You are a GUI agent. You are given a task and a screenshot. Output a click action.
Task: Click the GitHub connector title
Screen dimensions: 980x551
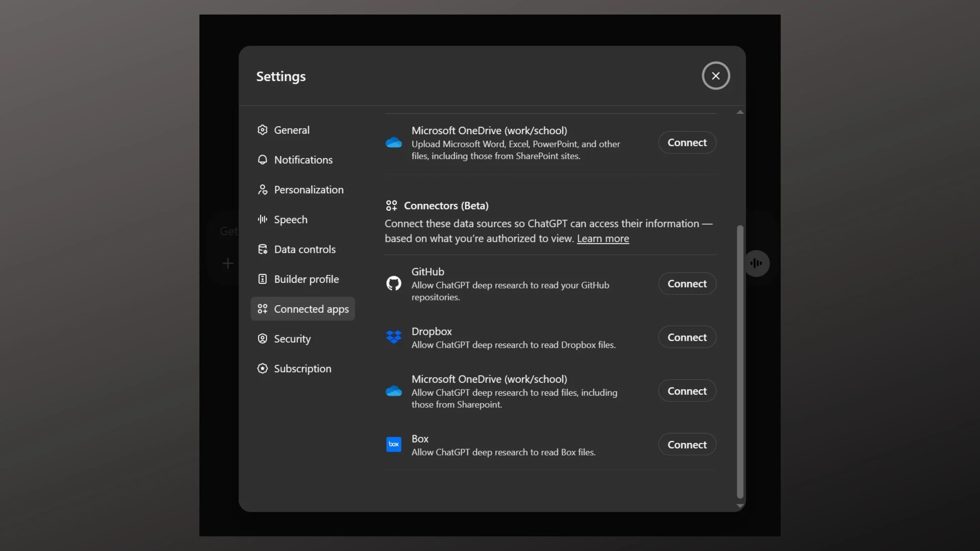pos(428,272)
